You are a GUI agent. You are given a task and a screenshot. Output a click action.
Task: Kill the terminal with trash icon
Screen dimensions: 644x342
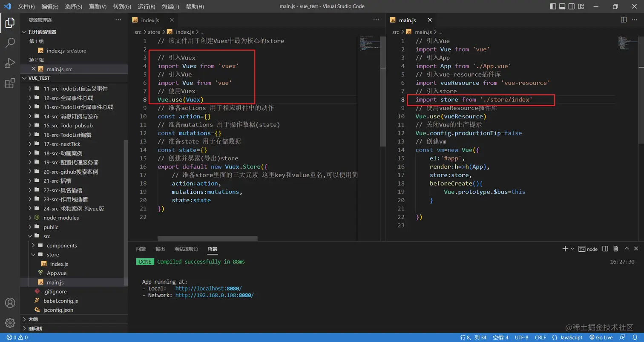tap(615, 249)
